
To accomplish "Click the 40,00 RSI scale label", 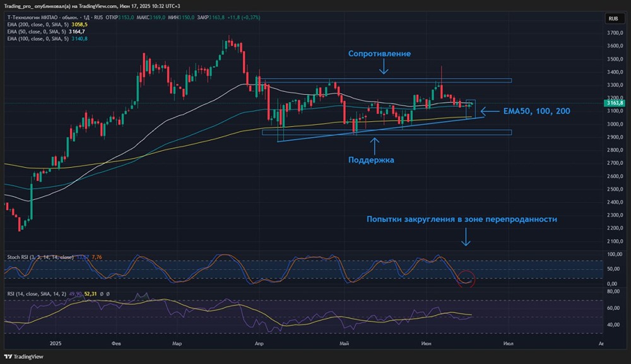I will click(x=614, y=325).
